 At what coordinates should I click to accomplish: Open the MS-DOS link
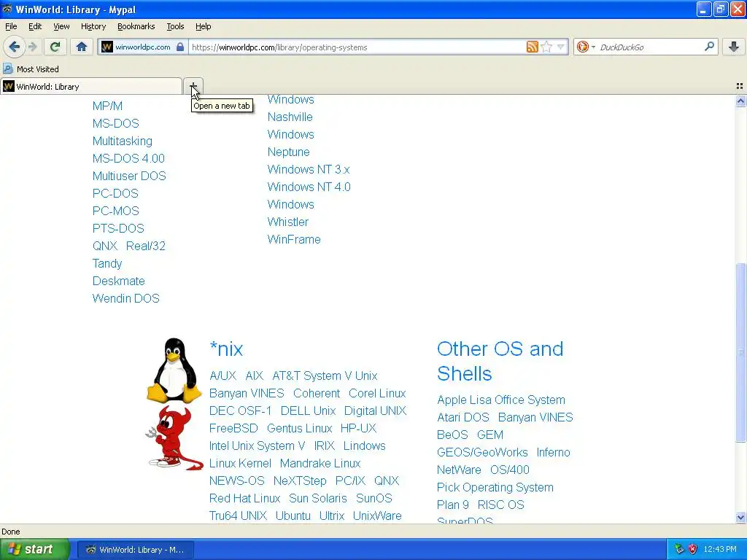[x=116, y=123]
